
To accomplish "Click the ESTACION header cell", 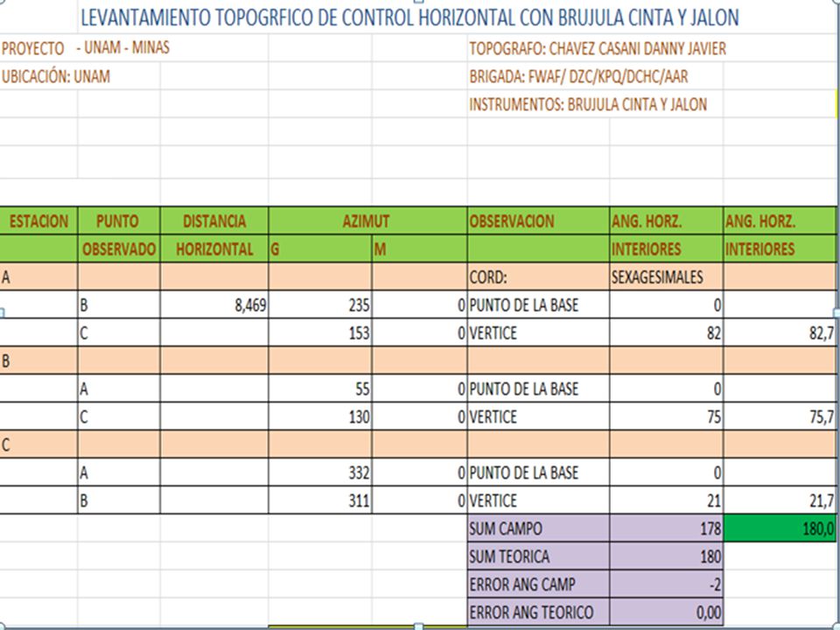I will pyautogui.click(x=38, y=220).
